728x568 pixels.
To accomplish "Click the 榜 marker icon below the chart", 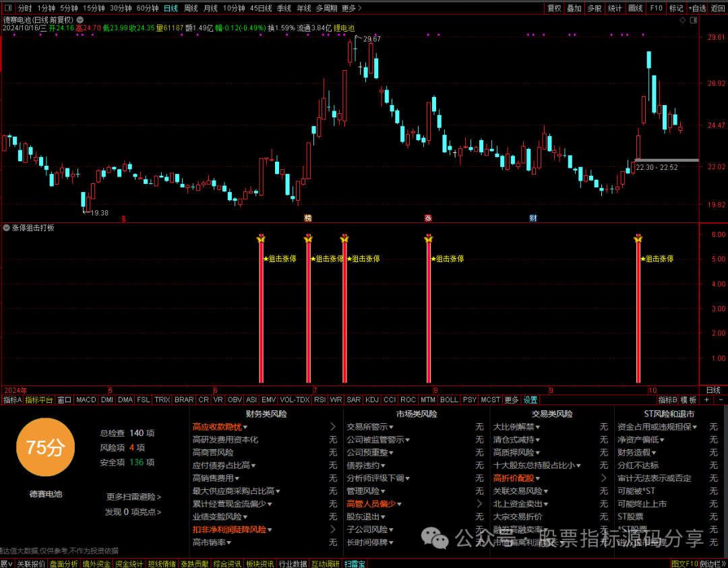I will click(x=307, y=218).
